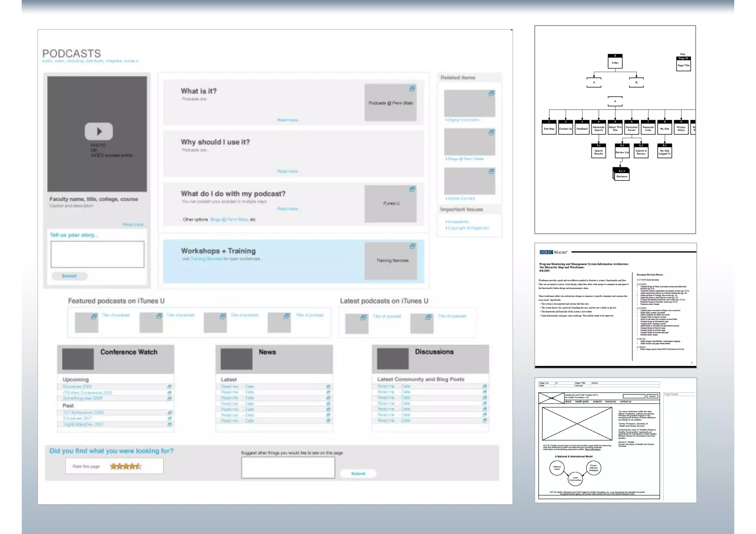The height and width of the screenshot is (534, 756).
Task: Click the Training Services thumbnail
Action: click(x=391, y=261)
